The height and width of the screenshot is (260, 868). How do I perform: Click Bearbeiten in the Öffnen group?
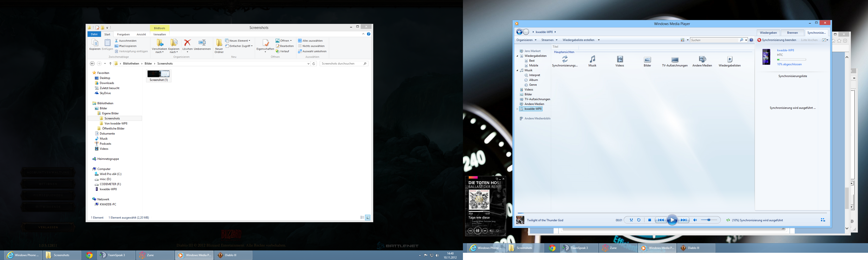click(285, 46)
